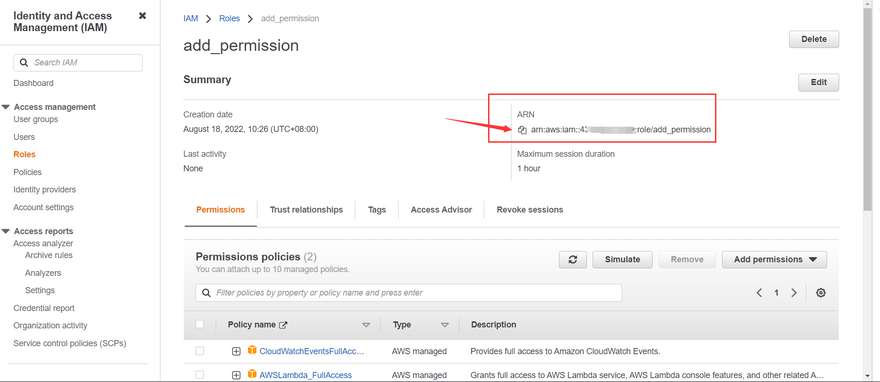Screen dimensions: 880x382
Task: Expand the CloudWatchEventsFullAccess policy details
Action: (236, 351)
